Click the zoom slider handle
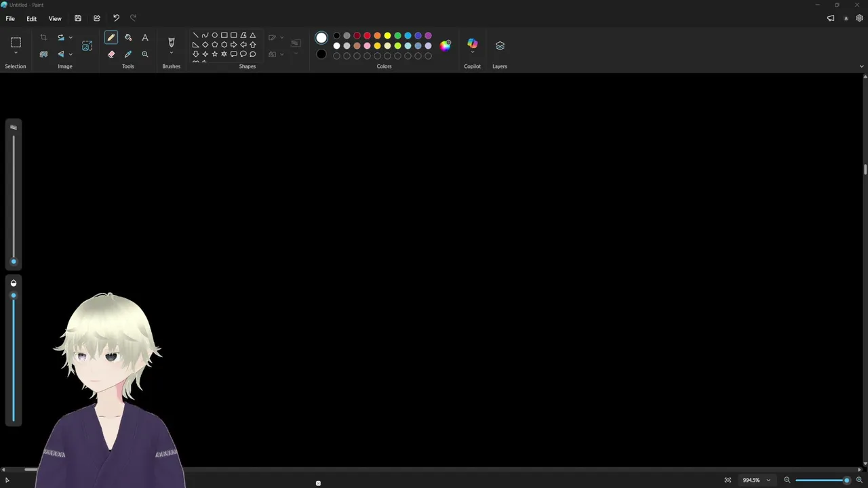This screenshot has width=868, height=488. click(846, 480)
